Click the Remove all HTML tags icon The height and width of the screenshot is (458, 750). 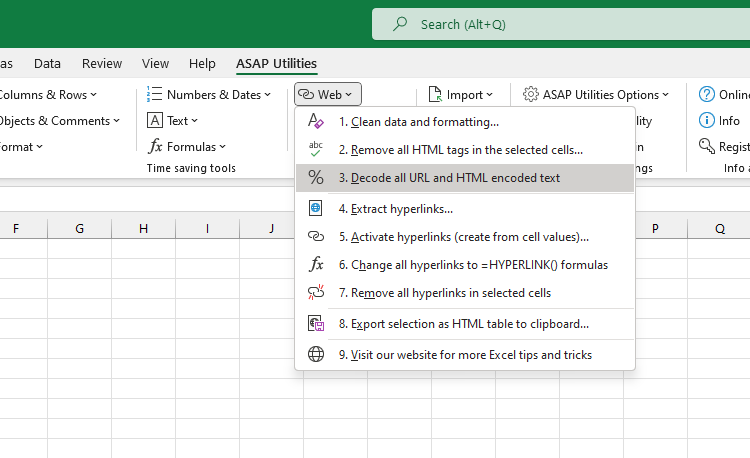click(x=316, y=149)
